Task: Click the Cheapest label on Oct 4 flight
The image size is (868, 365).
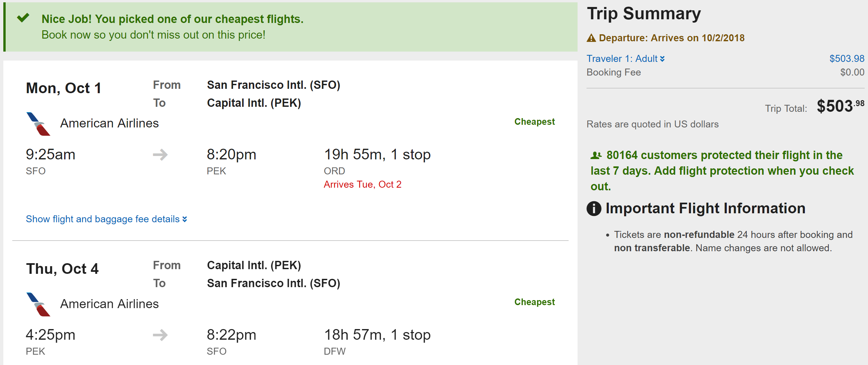Action: coord(534,302)
